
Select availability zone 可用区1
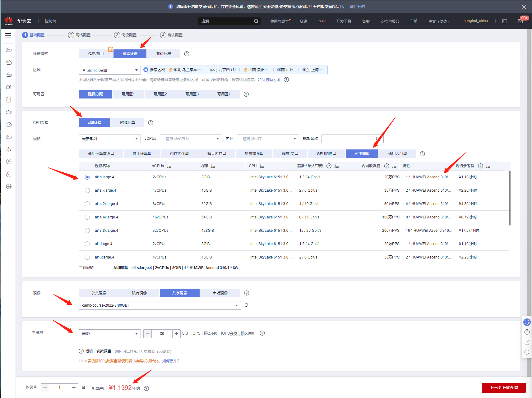point(128,94)
